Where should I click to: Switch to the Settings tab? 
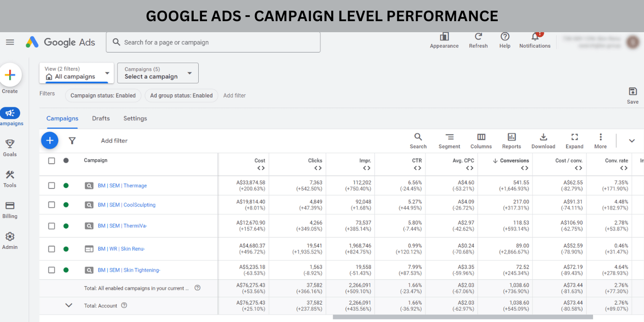tap(135, 119)
